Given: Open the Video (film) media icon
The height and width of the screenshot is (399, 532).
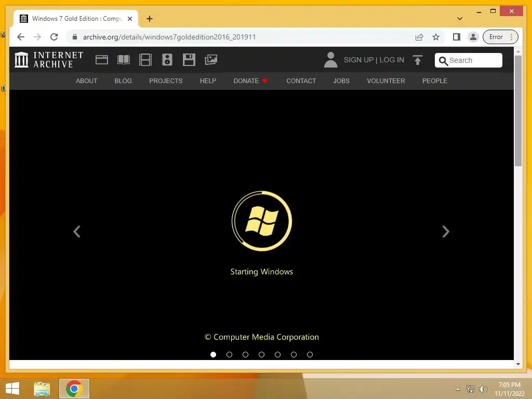Looking at the screenshot, I should [145, 60].
